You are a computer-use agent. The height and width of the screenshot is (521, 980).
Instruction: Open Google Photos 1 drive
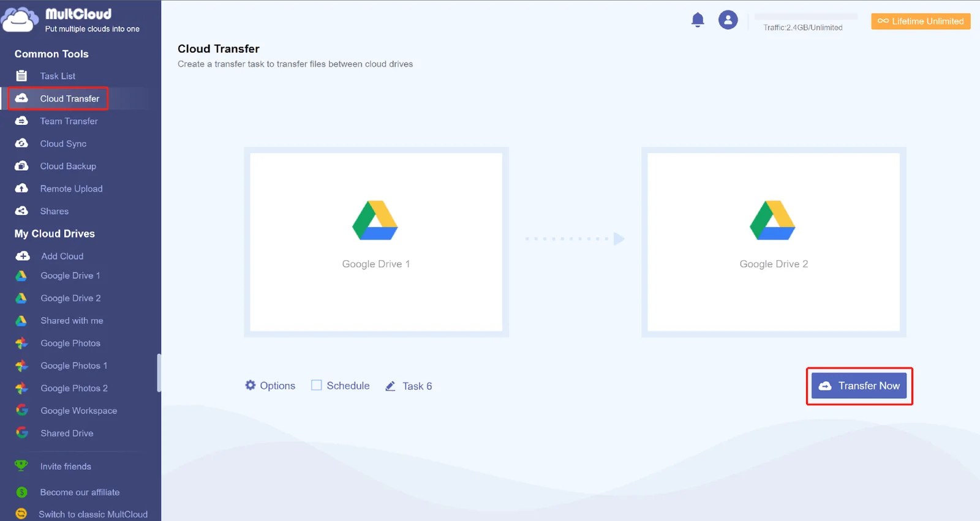pyautogui.click(x=73, y=365)
